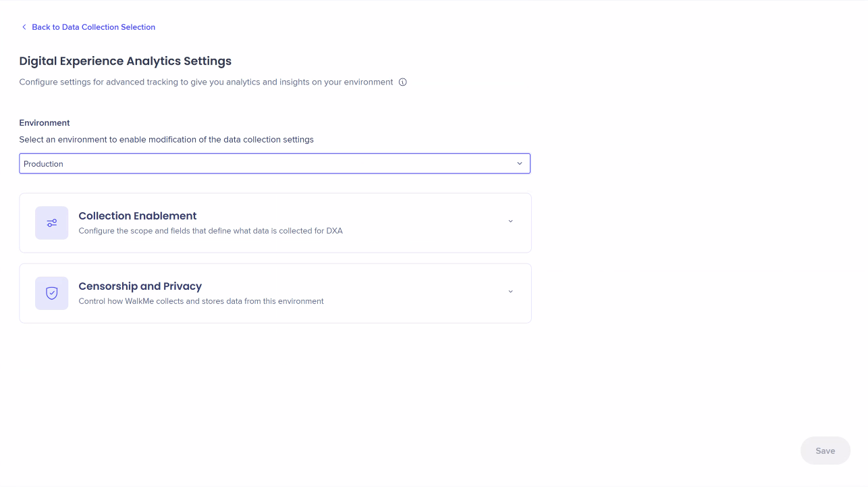Click the Environment dropdown chevron arrow

tap(520, 163)
